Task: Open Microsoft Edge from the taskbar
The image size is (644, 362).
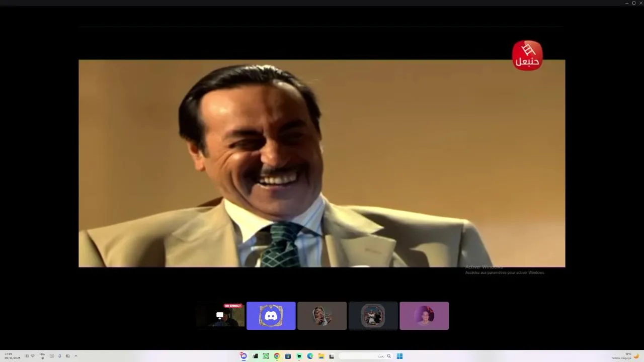Action: [x=310, y=356]
